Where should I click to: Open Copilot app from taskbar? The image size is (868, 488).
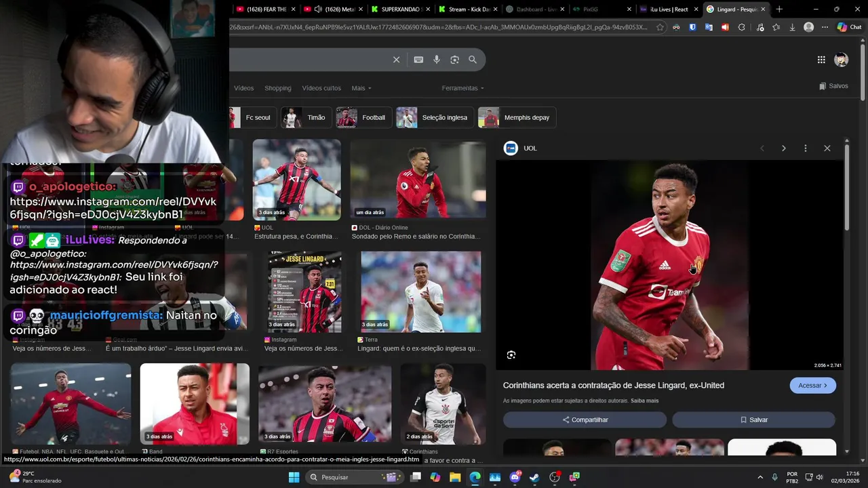435,477
